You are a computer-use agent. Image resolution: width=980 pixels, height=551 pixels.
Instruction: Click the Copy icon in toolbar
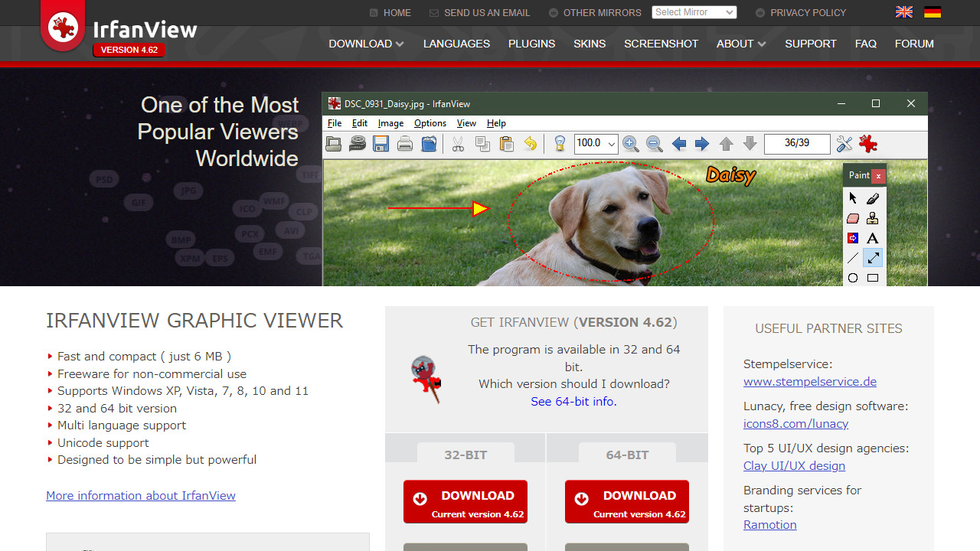coord(482,144)
